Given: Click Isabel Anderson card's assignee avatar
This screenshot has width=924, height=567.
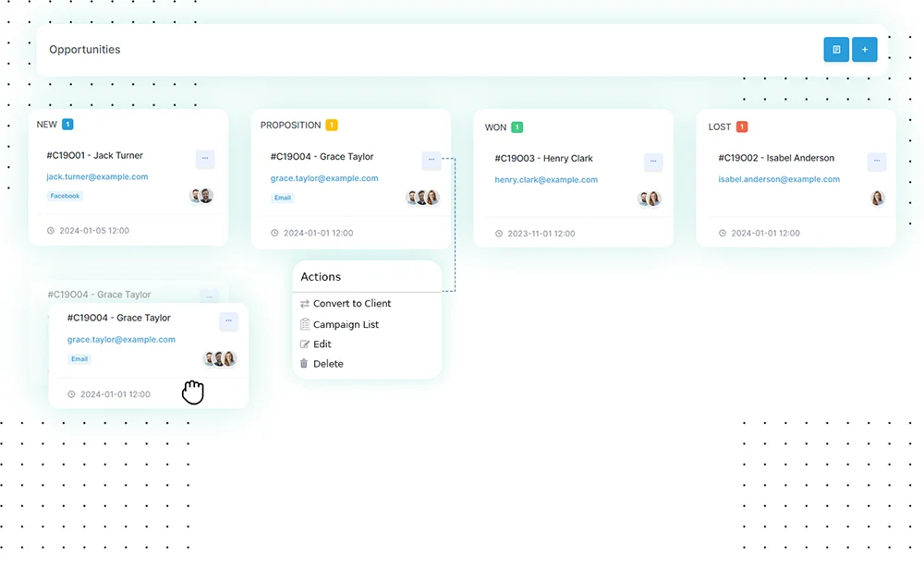Looking at the screenshot, I should [877, 199].
